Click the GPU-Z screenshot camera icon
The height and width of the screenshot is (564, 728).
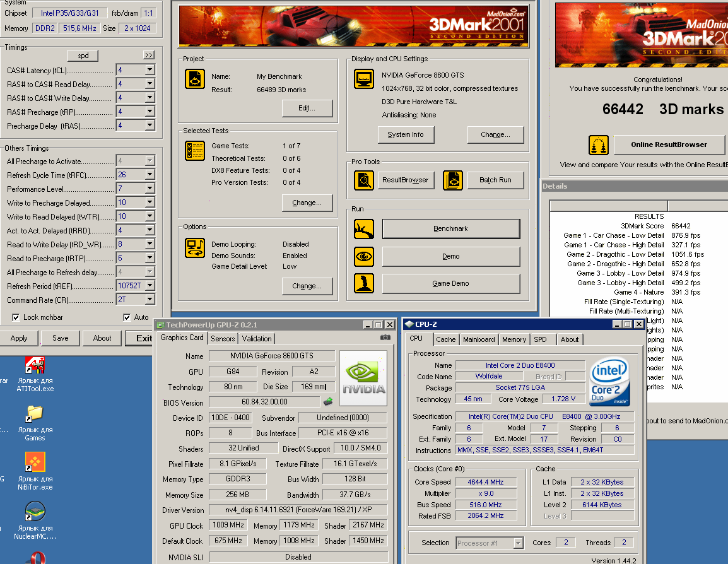tap(385, 338)
